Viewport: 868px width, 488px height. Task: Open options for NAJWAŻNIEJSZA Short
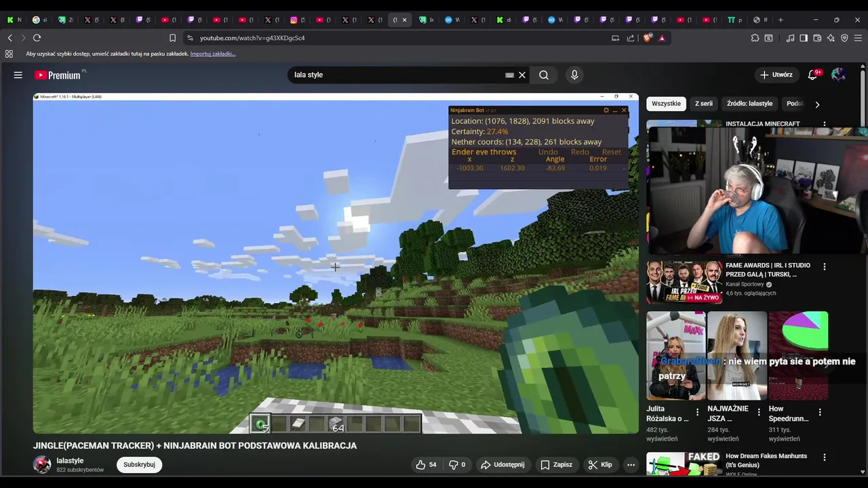tap(758, 412)
